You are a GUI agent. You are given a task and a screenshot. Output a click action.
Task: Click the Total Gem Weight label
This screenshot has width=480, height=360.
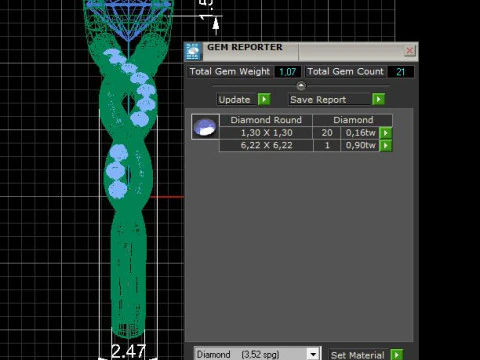tap(230, 72)
